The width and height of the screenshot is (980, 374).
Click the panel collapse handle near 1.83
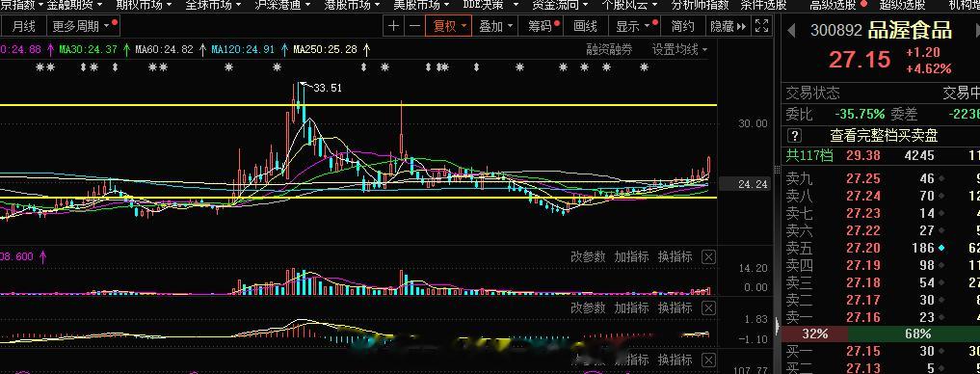(x=778, y=327)
